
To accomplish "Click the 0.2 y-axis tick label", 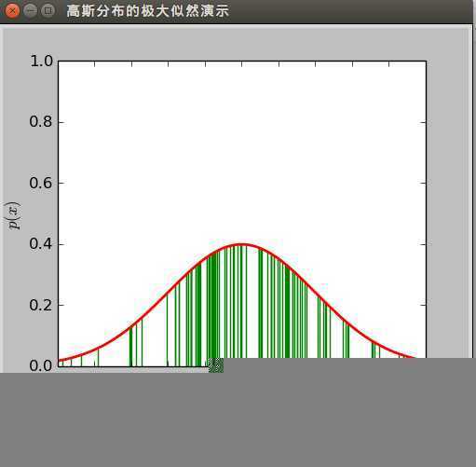I will [41, 305].
